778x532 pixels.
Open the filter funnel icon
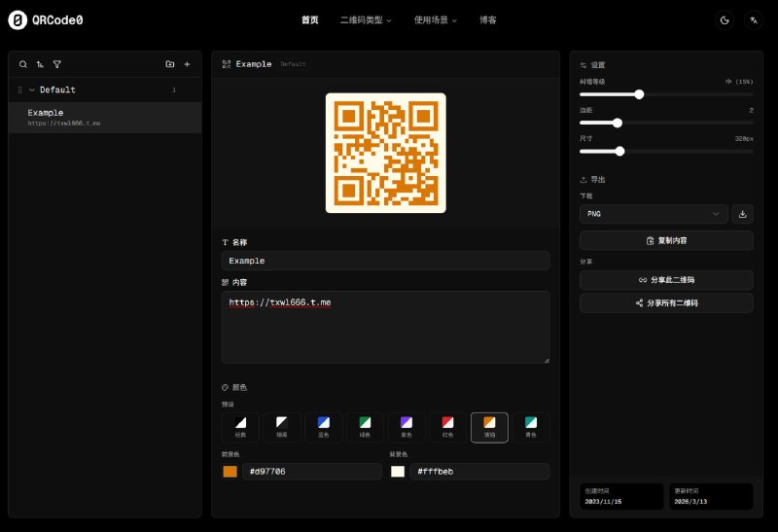point(57,64)
